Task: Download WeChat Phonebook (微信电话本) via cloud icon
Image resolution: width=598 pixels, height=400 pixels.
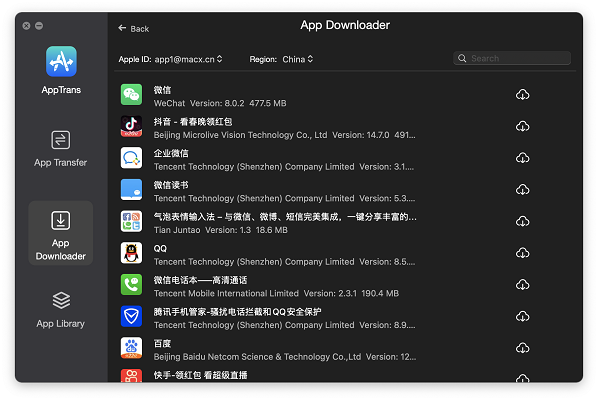Action: (x=522, y=284)
